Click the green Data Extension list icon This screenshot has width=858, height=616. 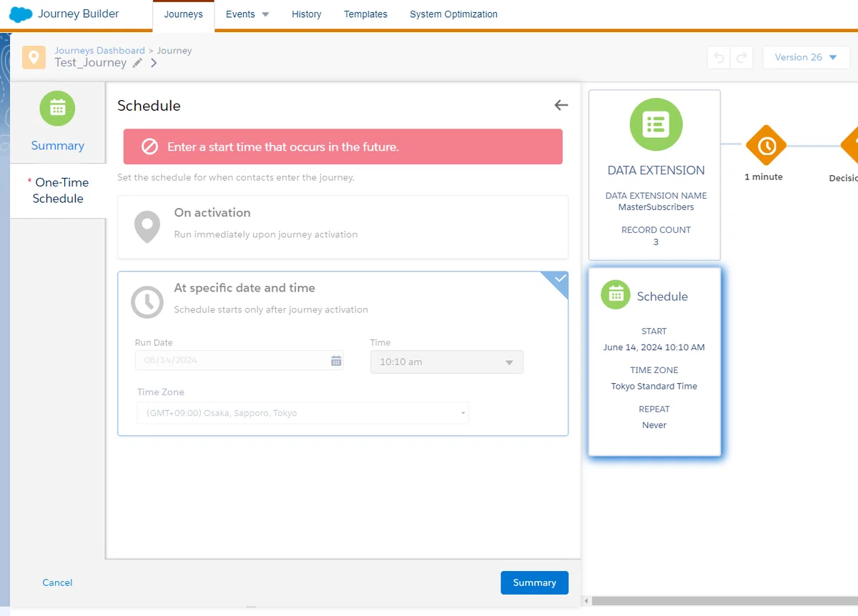click(656, 124)
